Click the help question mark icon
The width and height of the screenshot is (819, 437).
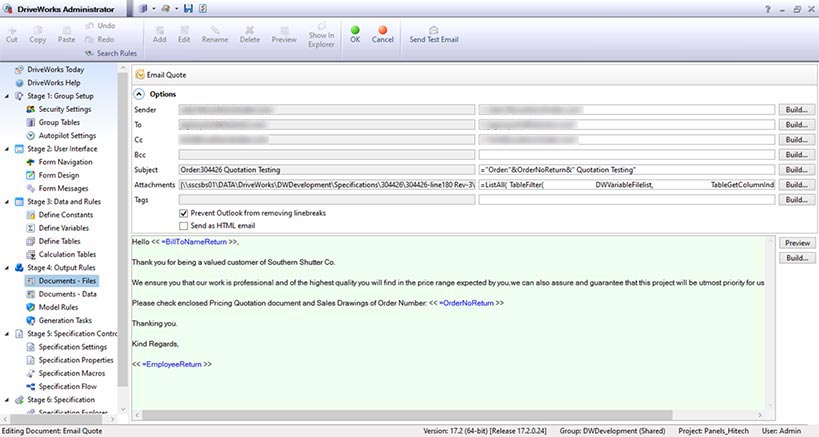point(767,9)
